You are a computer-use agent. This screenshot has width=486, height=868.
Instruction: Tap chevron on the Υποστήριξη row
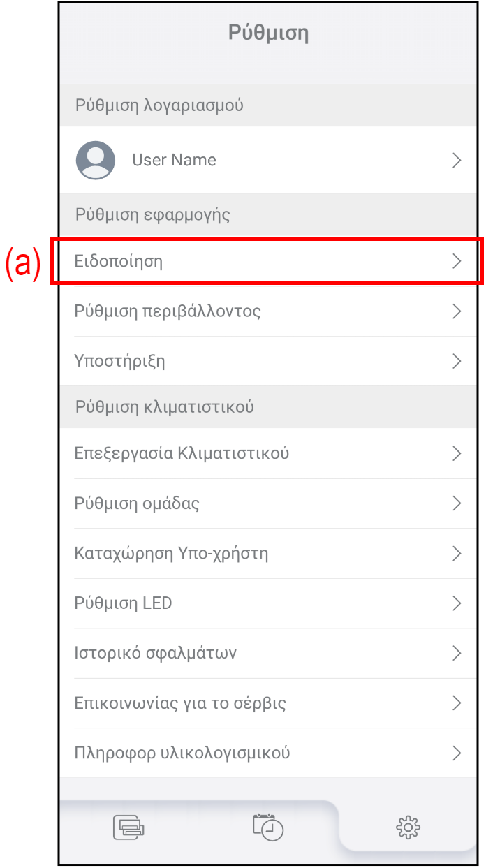tap(457, 361)
